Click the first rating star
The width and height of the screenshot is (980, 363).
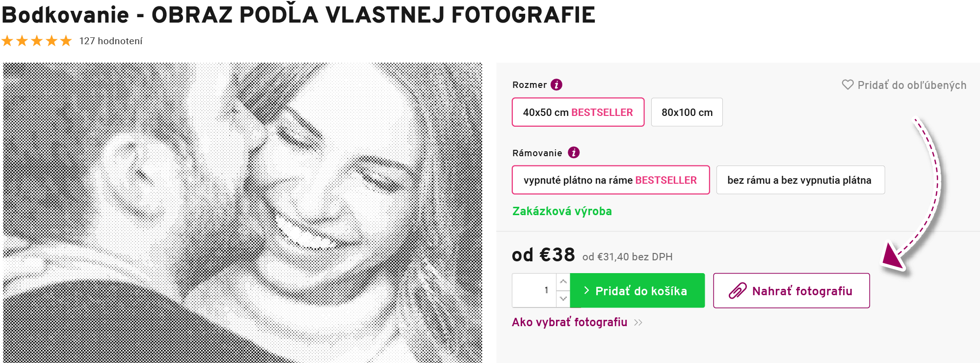tap(7, 41)
